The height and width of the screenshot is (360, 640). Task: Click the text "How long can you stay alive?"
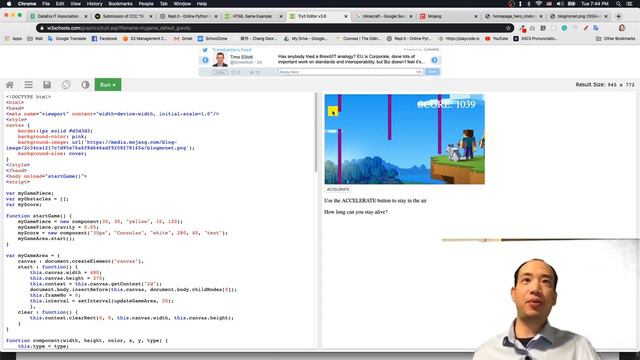point(356,212)
